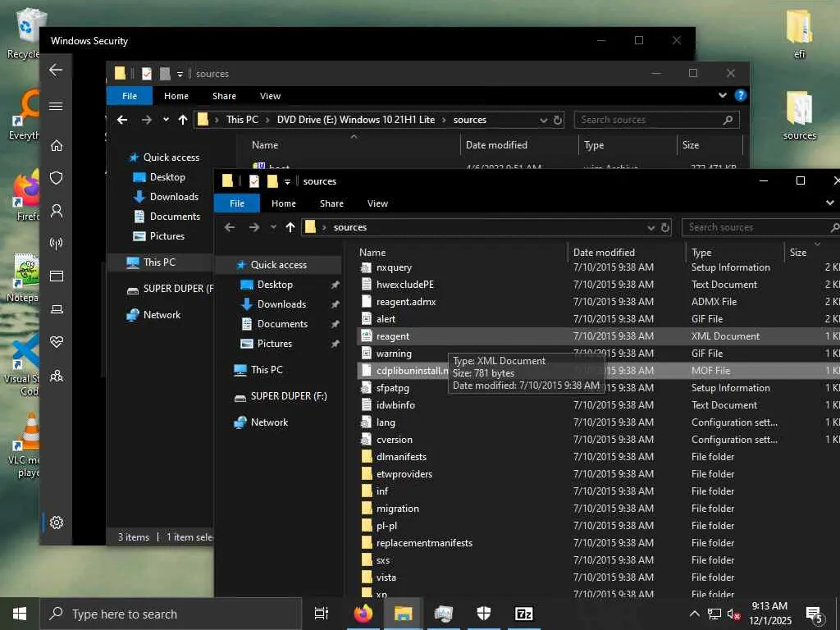Open taskbar clock showing 9:13 AM
The height and width of the screenshot is (630, 840).
(x=769, y=614)
